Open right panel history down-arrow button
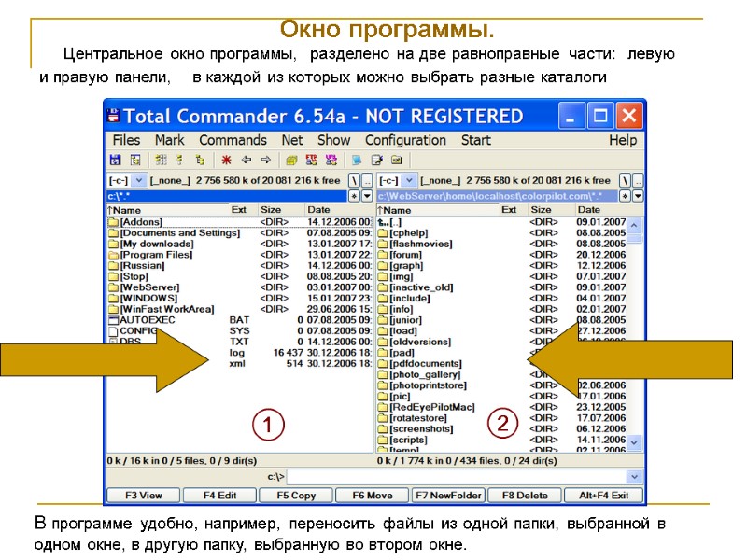The image size is (747, 560). (638, 196)
